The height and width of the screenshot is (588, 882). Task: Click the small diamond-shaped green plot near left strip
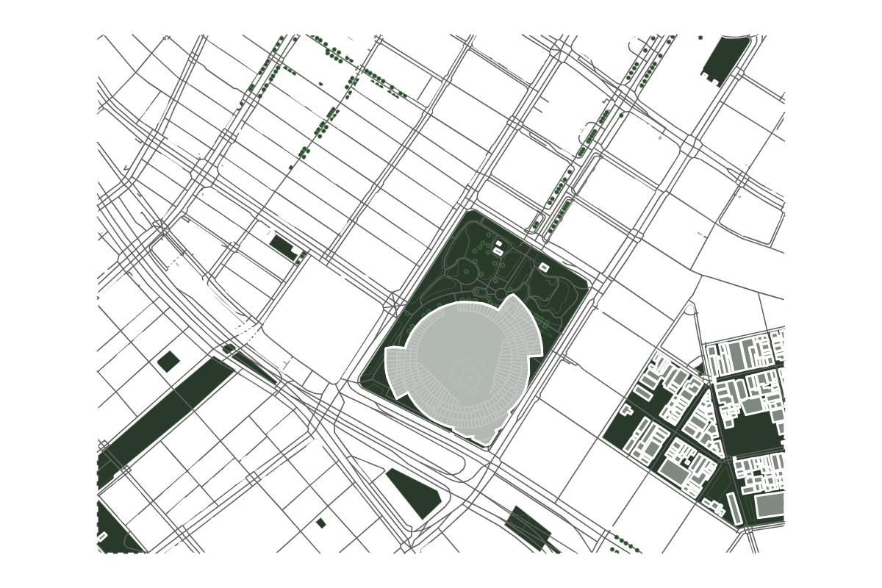pyautogui.click(x=168, y=361)
